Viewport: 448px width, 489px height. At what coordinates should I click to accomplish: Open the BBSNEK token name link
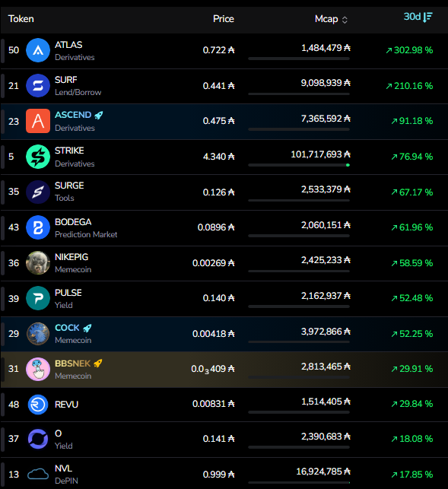tap(73, 364)
